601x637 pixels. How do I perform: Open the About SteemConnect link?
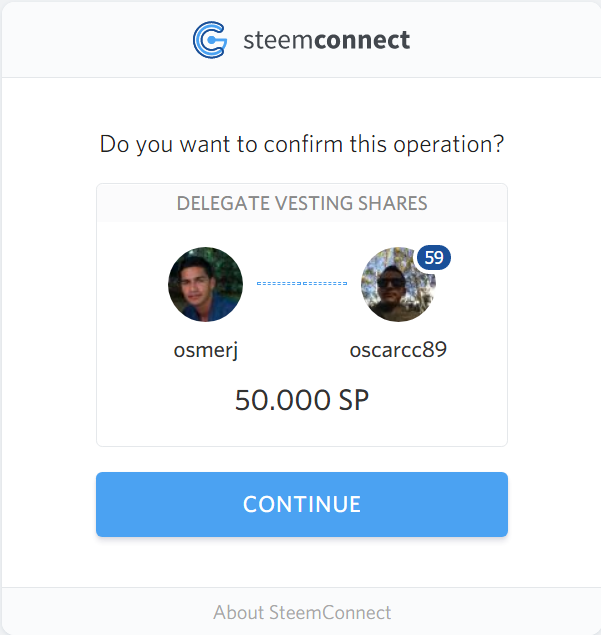click(302, 612)
